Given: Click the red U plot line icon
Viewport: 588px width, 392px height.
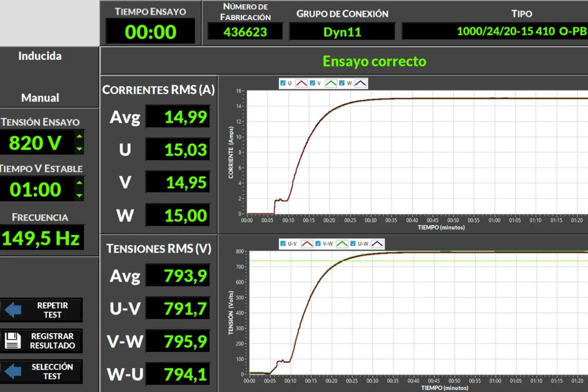Looking at the screenshot, I should (301, 83).
